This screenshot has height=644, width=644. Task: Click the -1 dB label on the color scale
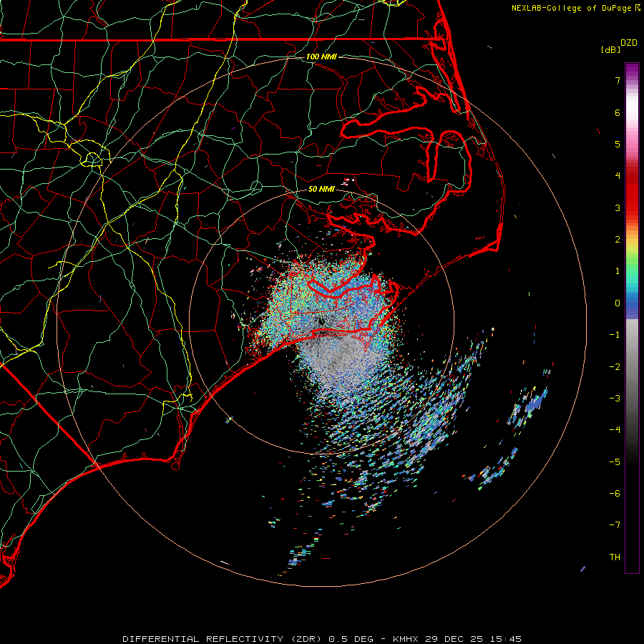tap(615, 335)
